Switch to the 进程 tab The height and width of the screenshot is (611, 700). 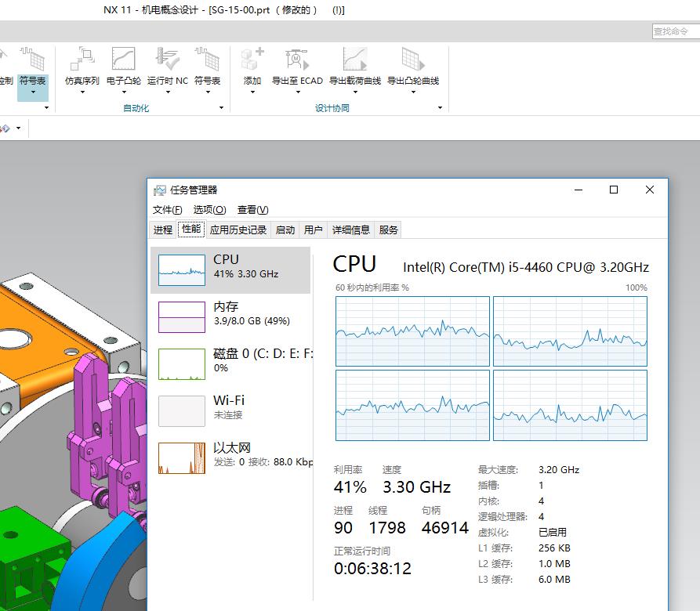click(162, 230)
